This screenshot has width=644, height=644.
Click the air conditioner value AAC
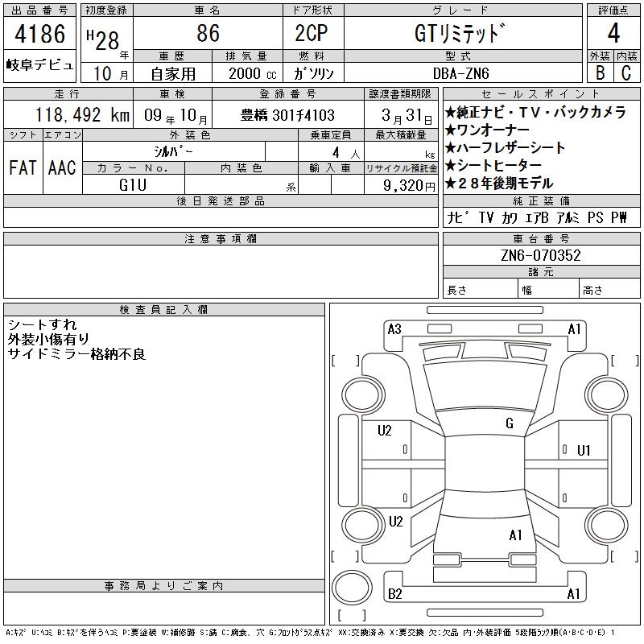(x=62, y=167)
